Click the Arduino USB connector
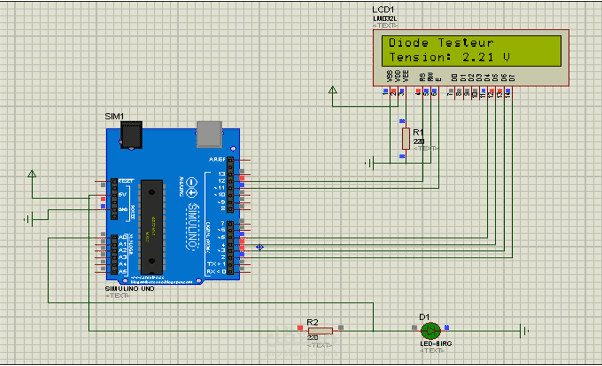Screen dimensions: 602x366 pos(209,134)
